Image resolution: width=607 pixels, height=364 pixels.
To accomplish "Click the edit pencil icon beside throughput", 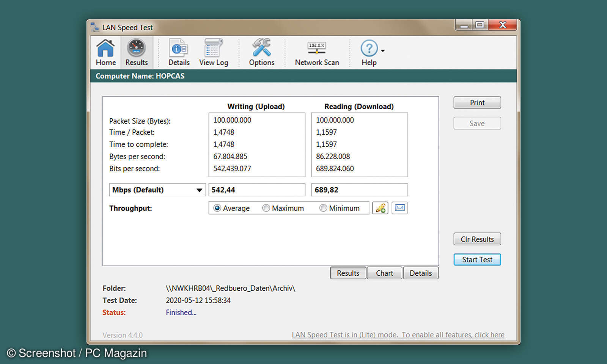I will click(380, 208).
